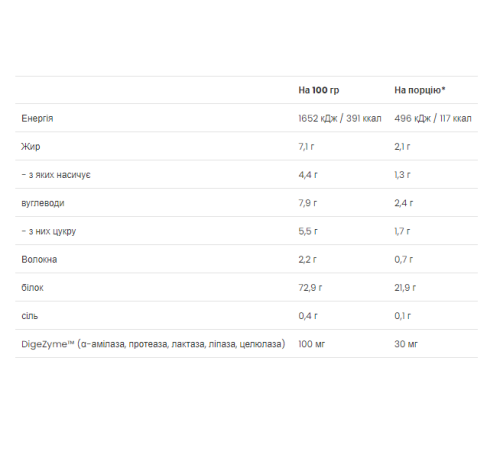Click the DigeZyme enzyme blend row label
The image size is (500, 450).
click(153, 344)
